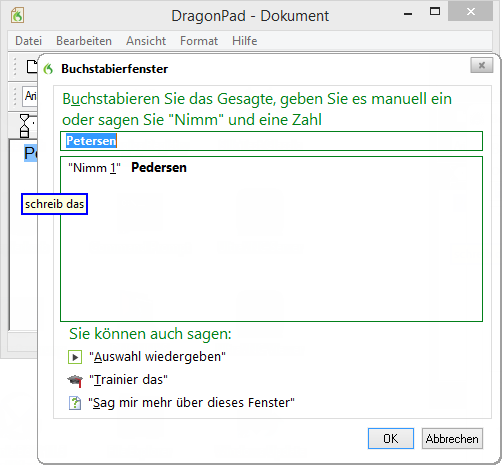Click the OK button
Image resolution: width=502 pixels, height=465 pixels.
pyautogui.click(x=391, y=439)
